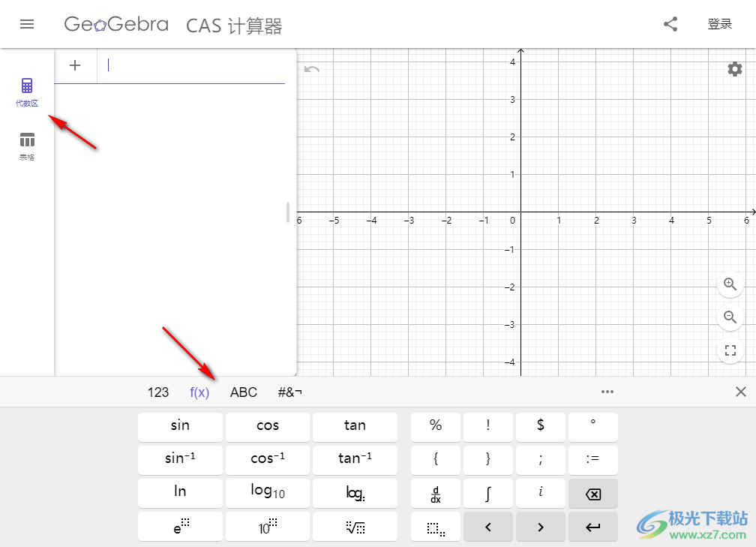Open the hamburger main menu
Image resolution: width=756 pixels, height=547 pixels.
(27, 23)
